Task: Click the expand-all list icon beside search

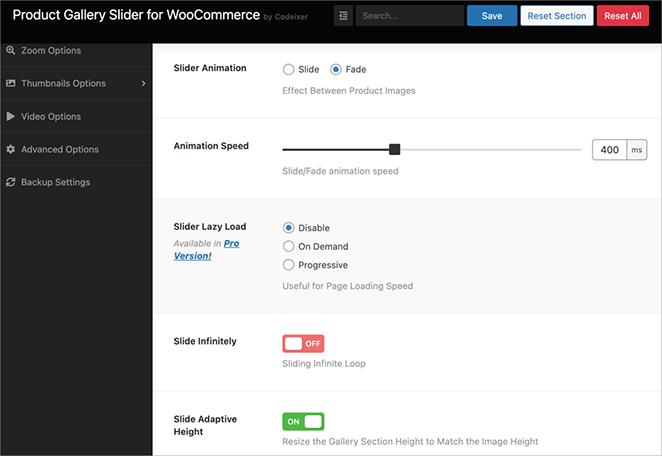Action: click(343, 16)
